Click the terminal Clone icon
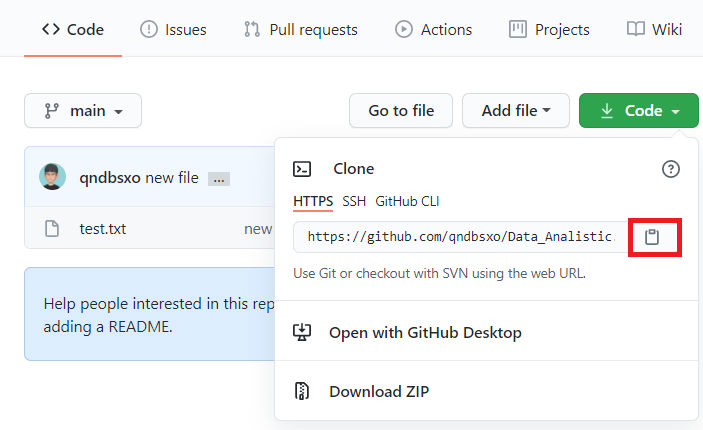Image resolution: width=703 pixels, height=430 pixels. [302, 169]
